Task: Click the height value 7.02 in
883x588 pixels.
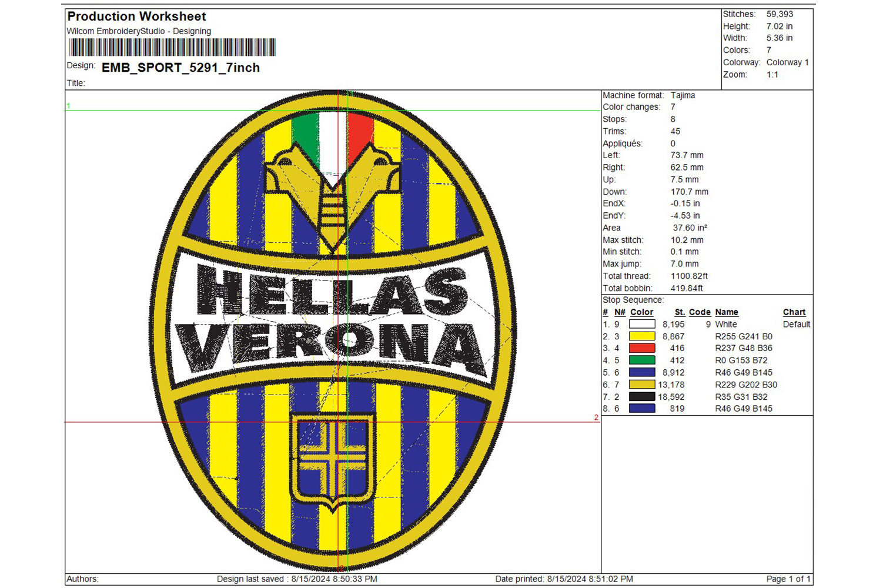Action: click(x=780, y=26)
